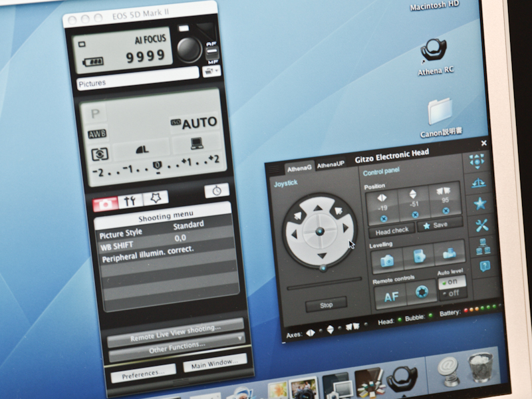Reset the roll position value 95
This screenshot has height=399, width=532.
[x=446, y=211]
